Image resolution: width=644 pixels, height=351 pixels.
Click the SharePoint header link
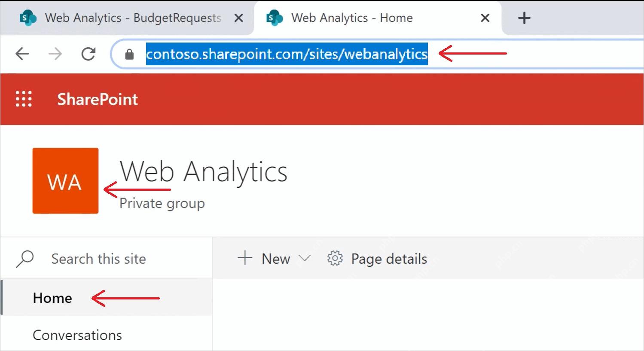pos(98,99)
